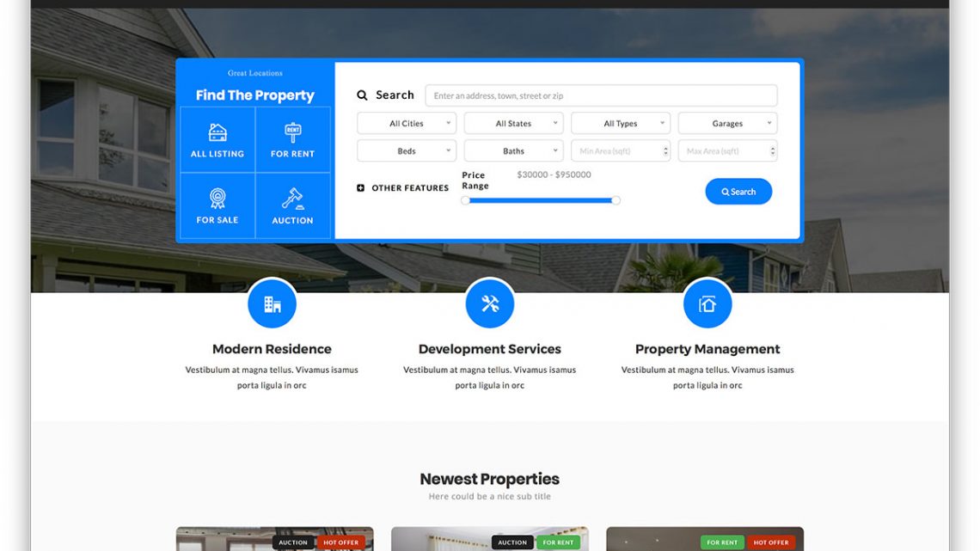The height and width of the screenshot is (551, 980).
Task: Open the Auction gavel icon tile
Action: pyautogui.click(x=292, y=199)
